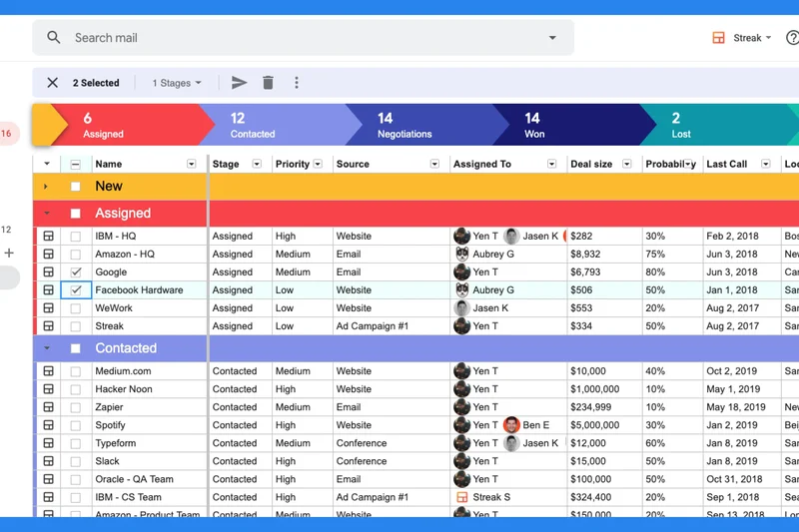Open box icon for IBM - HQ
The height and width of the screenshot is (532, 799).
[x=48, y=236]
